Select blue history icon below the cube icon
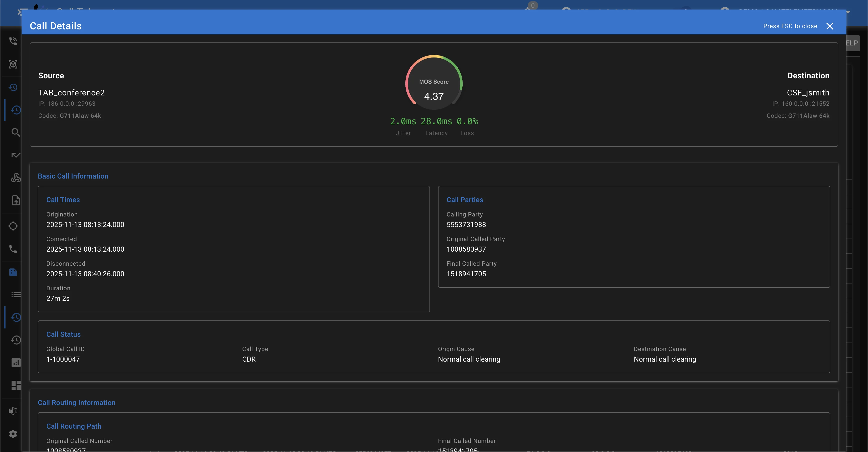 tap(13, 87)
